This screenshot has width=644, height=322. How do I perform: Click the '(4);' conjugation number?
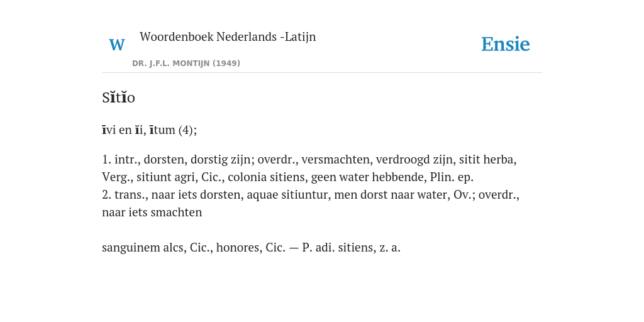coord(187,130)
